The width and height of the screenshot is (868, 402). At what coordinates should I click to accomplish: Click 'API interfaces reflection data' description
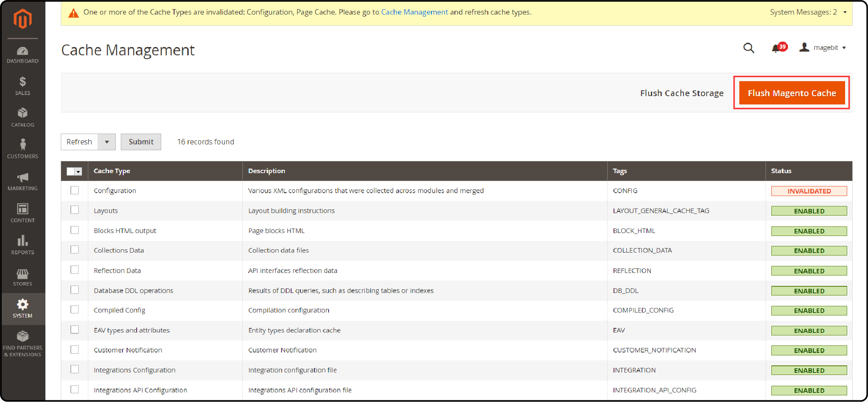click(x=292, y=270)
